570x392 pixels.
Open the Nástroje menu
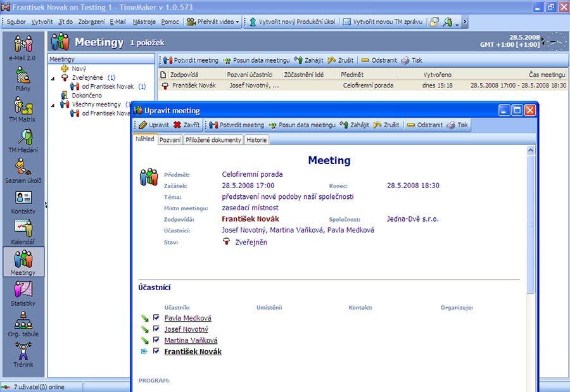point(144,22)
